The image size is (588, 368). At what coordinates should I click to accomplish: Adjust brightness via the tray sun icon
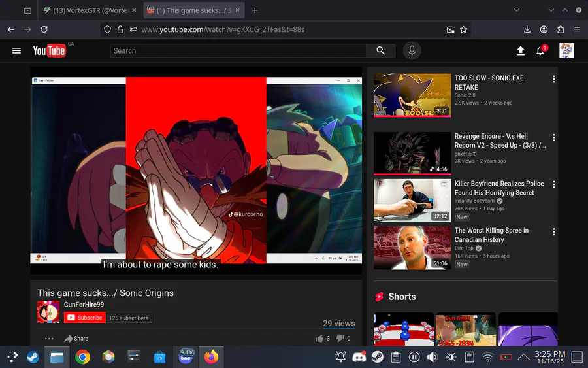coord(451,357)
